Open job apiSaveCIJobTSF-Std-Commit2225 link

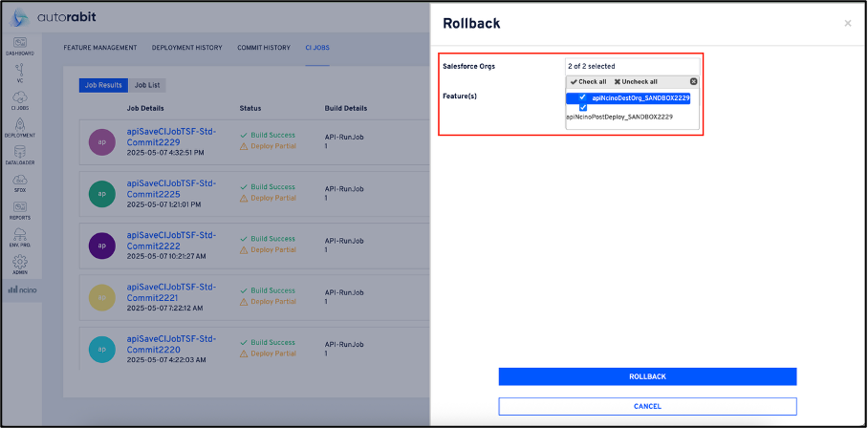pos(171,188)
